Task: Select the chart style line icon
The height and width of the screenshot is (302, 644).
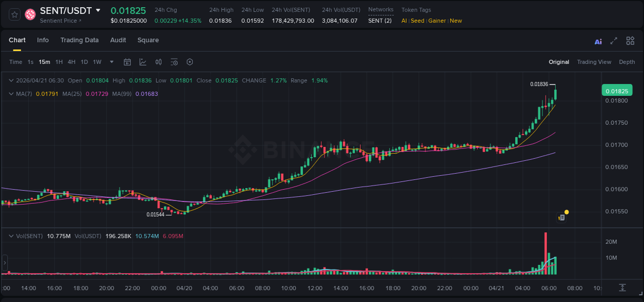Action: [143, 62]
